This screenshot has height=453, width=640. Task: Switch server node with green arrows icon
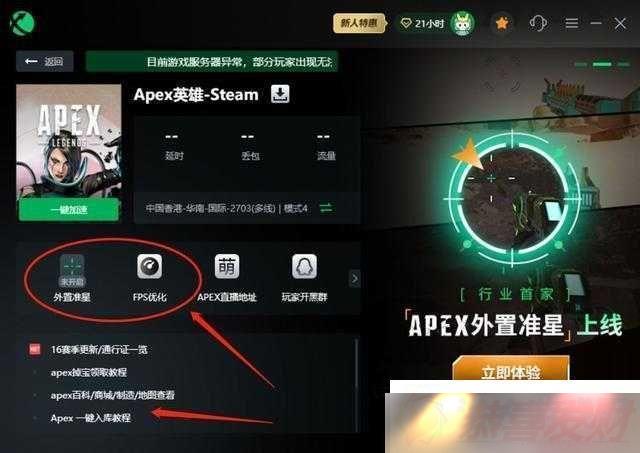[x=326, y=208]
